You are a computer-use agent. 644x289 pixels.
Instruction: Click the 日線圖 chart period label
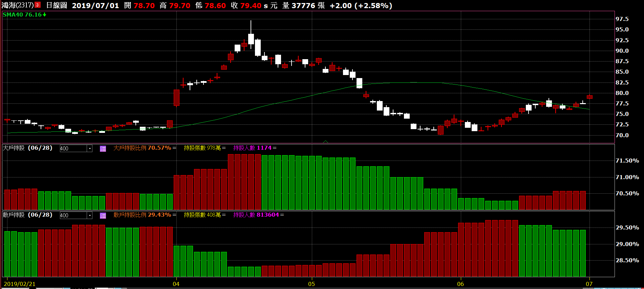(x=57, y=5)
